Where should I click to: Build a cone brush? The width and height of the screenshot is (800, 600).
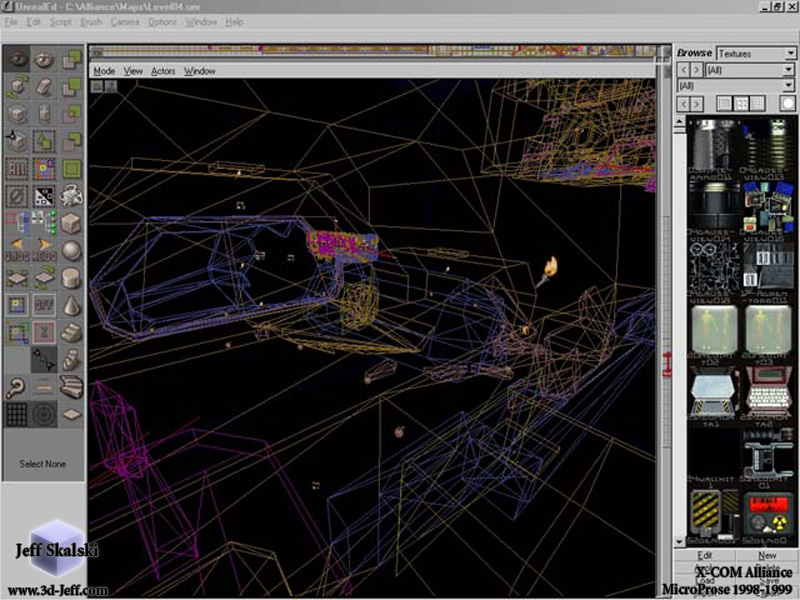(71, 305)
